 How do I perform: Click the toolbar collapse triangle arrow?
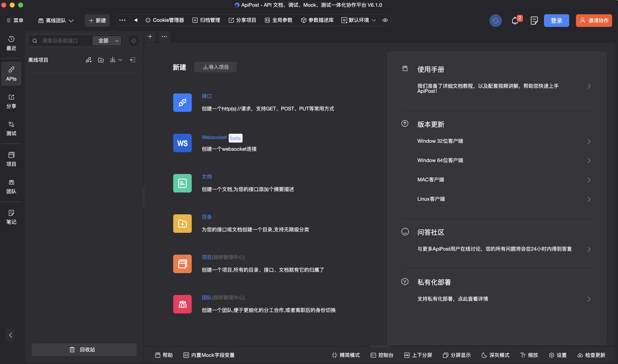136,20
